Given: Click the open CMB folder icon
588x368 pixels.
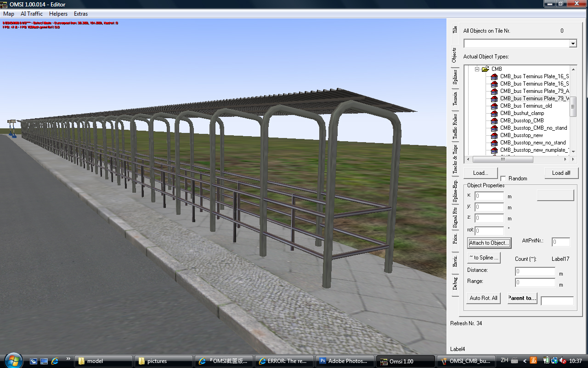Looking at the screenshot, I should click(x=486, y=69).
